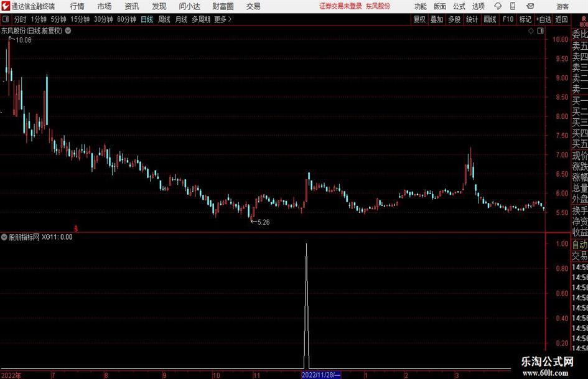This screenshot has width=588, height=379.
Task: Click the 东风股份 stock name link
Action: coord(378,6)
